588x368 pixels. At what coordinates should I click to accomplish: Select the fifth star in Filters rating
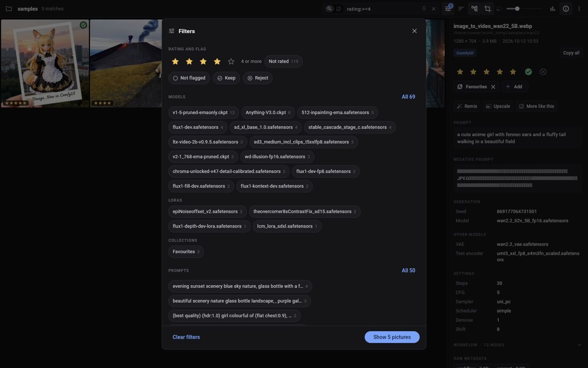tap(231, 61)
